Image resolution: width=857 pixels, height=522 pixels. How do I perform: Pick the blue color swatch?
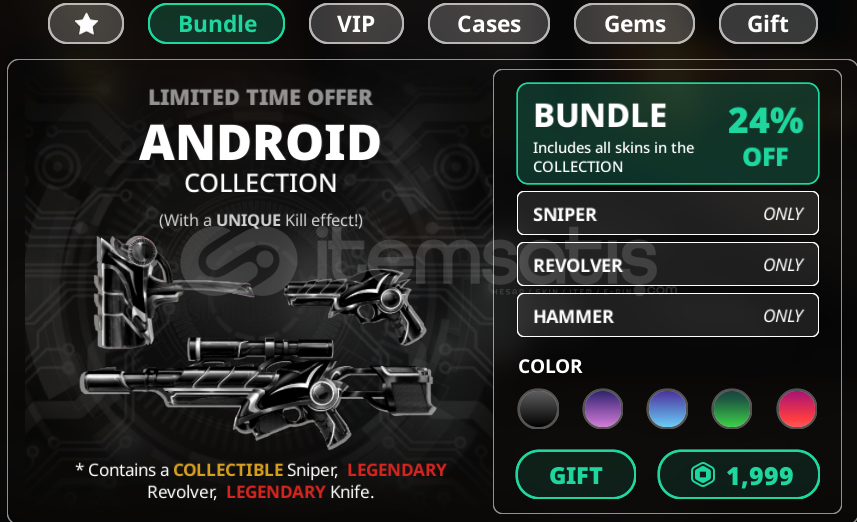click(x=667, y=408)
